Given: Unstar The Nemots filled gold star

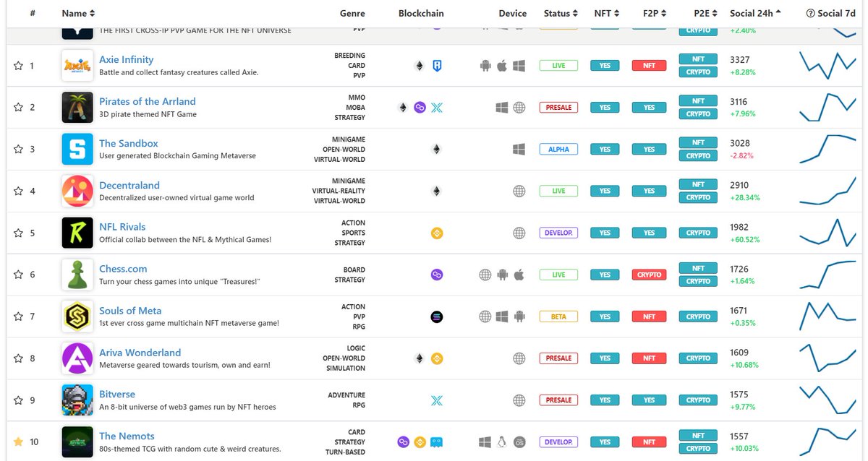Looking at the screenshot, I should (18, 442).
